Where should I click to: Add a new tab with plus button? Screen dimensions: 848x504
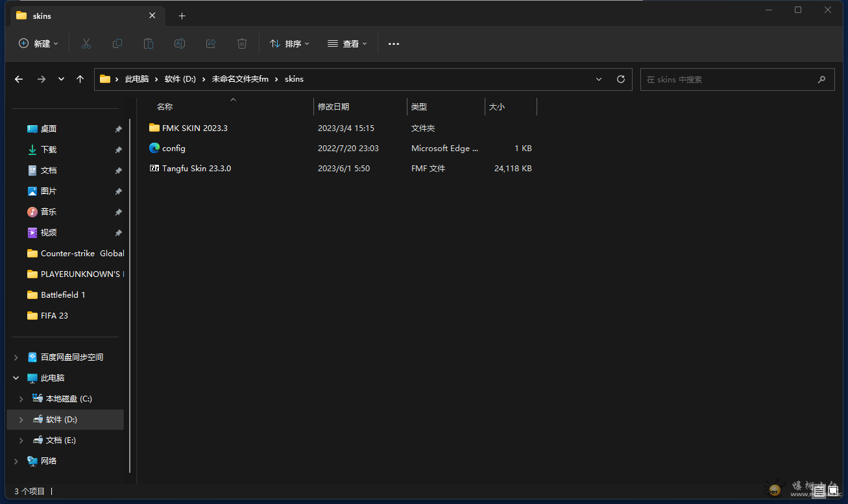[x=182, y=16]
